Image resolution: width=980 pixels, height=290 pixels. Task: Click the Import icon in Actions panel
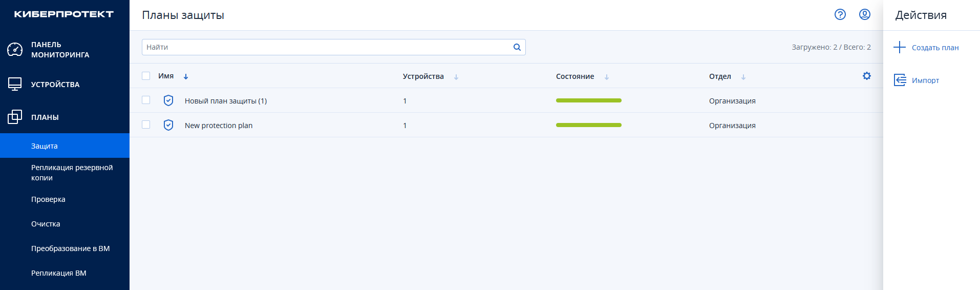pyautogui.click(x=900, y=80)
